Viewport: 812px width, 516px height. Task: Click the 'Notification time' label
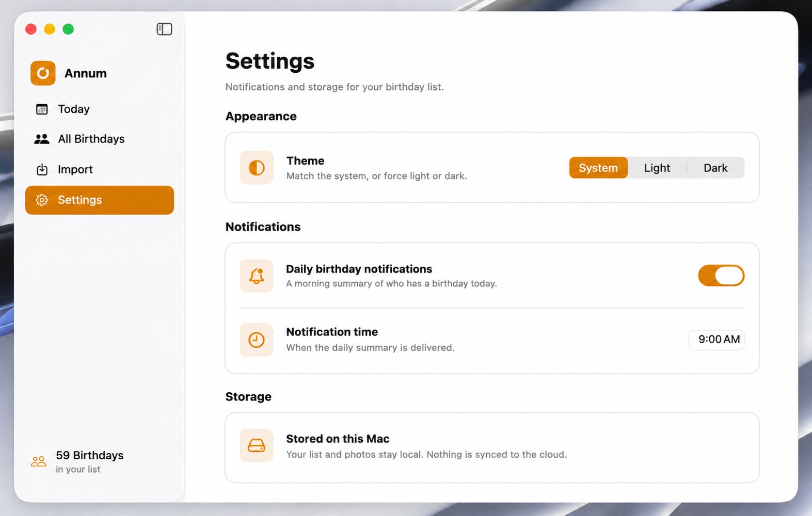(332, 332)
